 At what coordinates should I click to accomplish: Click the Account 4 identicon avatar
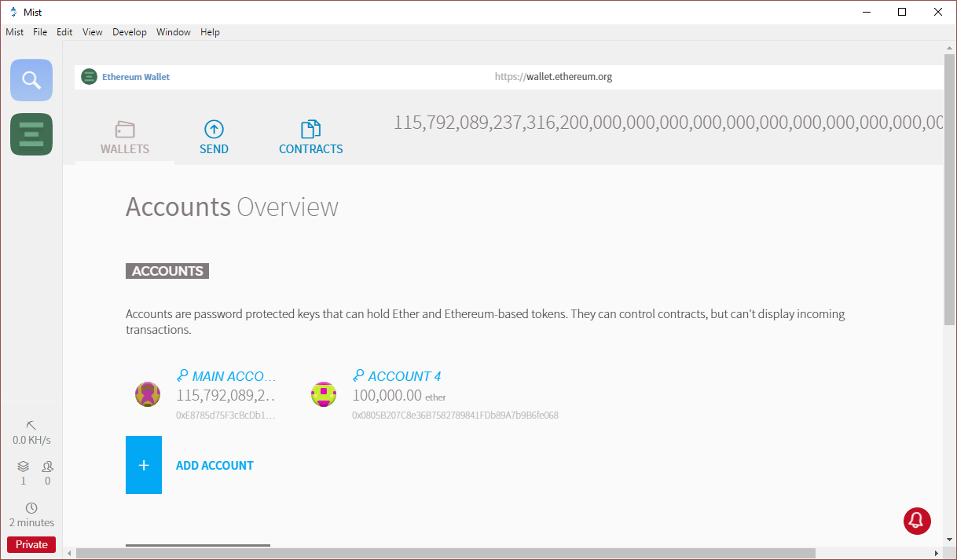coord(324,394)
